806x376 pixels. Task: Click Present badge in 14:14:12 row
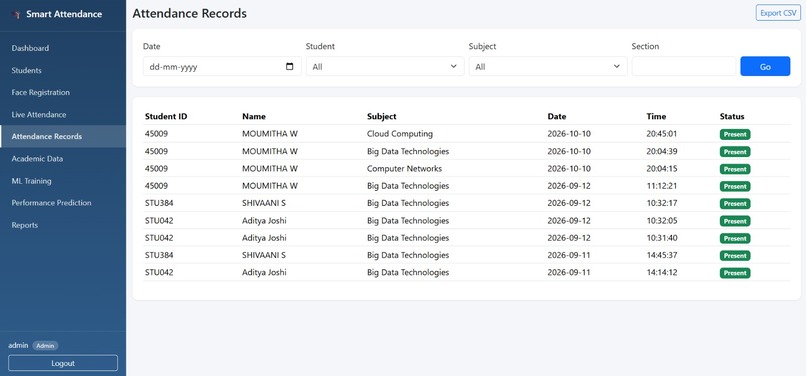click(735, 273)
